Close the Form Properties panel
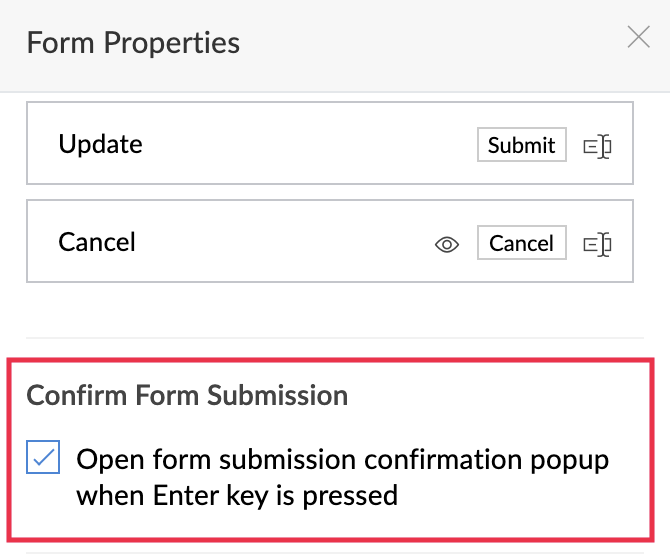This screenshot has width=670, height=554. pyautogui.click(x=638, y=39)
